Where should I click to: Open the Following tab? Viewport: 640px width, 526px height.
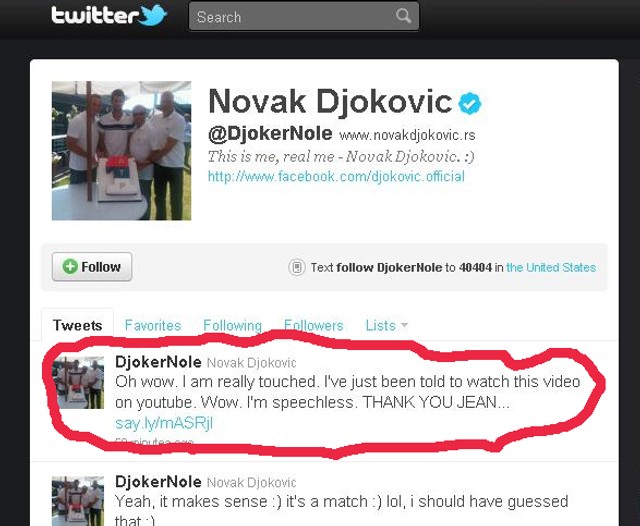tap(232, 325)
